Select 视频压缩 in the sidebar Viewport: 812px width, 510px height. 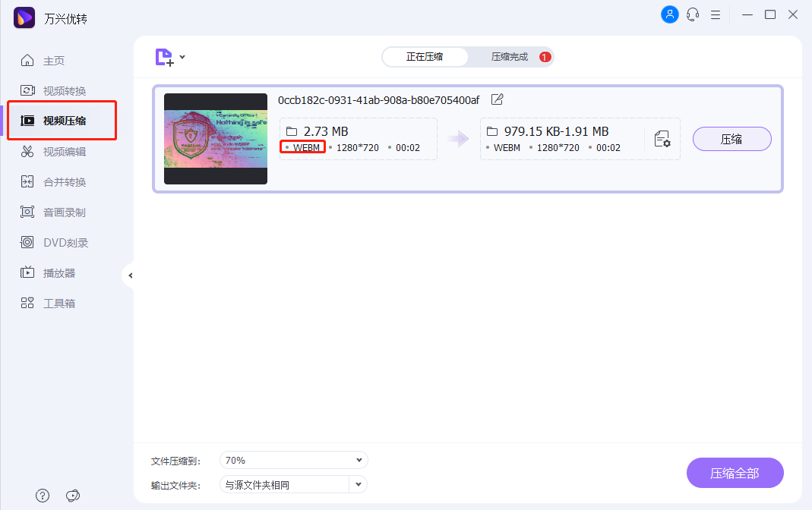pyautogui.click(x=65, y=121)
